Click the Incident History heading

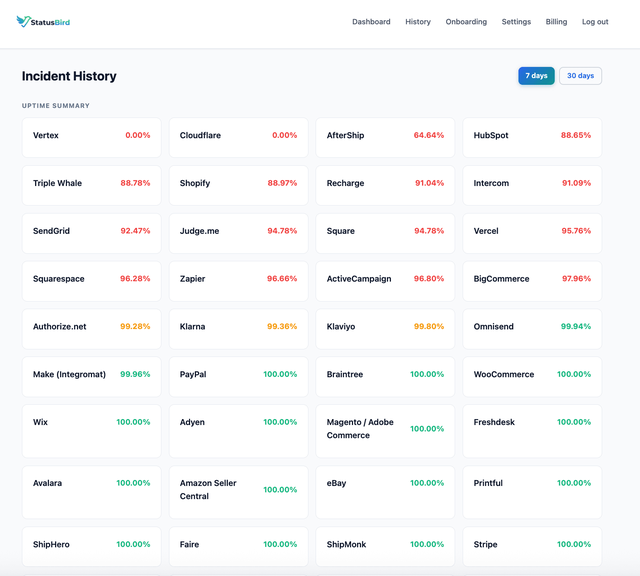[69, 76]
